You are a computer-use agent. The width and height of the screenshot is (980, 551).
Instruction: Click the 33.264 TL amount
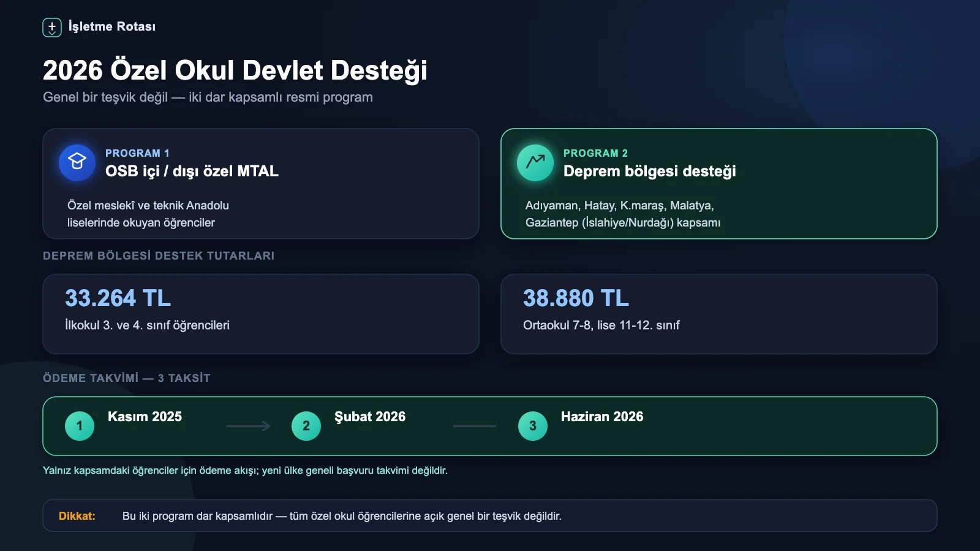[118, 298]
